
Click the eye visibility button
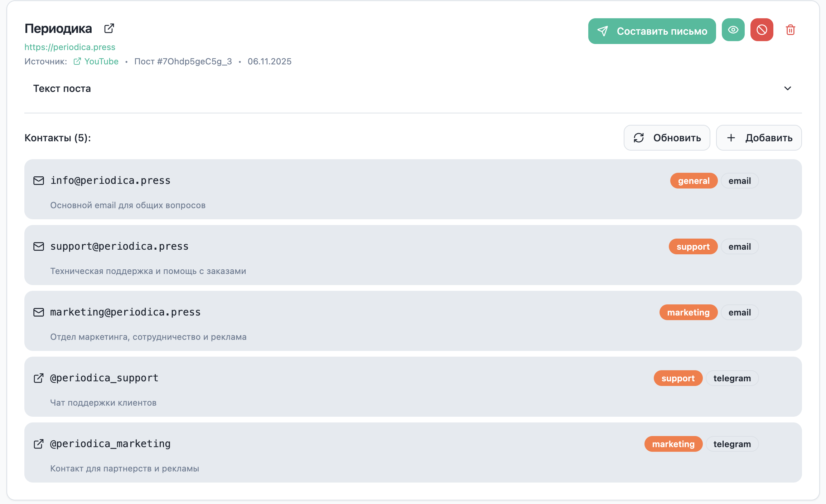[x=733, y=31]
